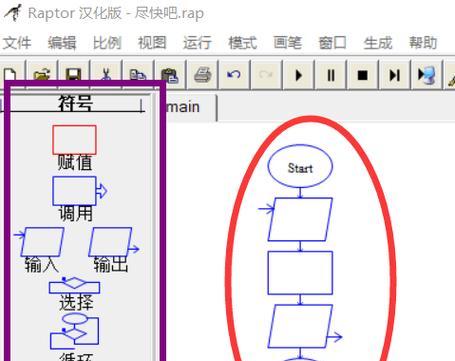Click the Copy toolbar icon
Viewport: 455px width, 361px height.
coord(138,75)
